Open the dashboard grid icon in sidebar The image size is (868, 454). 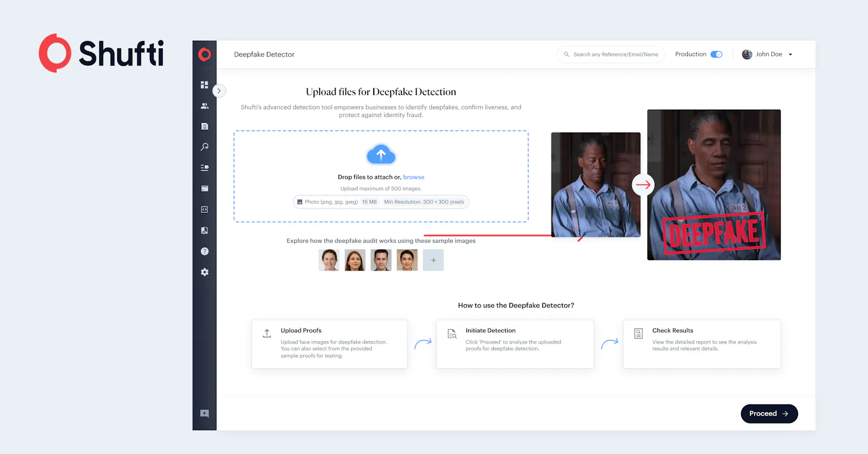[205, 85]
